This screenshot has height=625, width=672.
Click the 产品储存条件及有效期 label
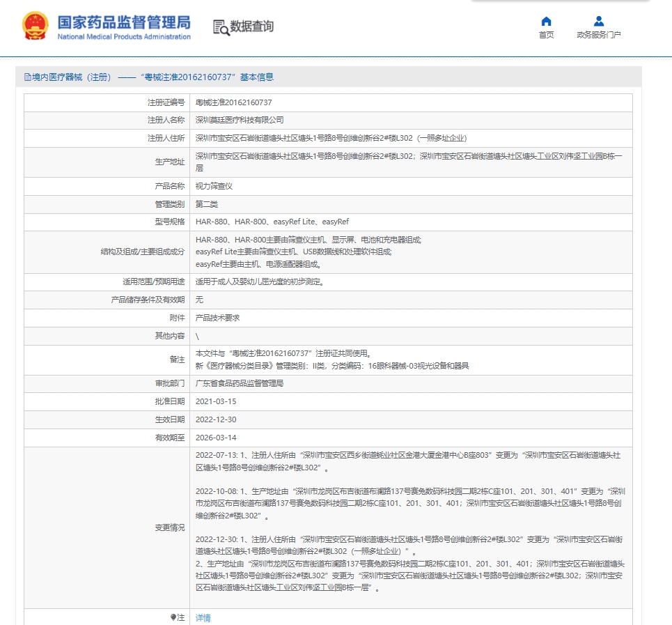[x=148, y=300]
